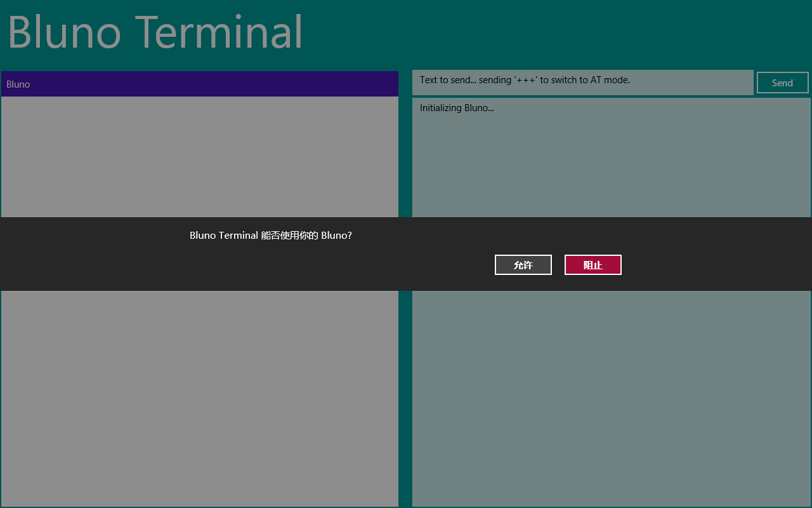The image size is (812, 508).
Task: Click the 允许 (Allow) button
Action: [523, 265]
